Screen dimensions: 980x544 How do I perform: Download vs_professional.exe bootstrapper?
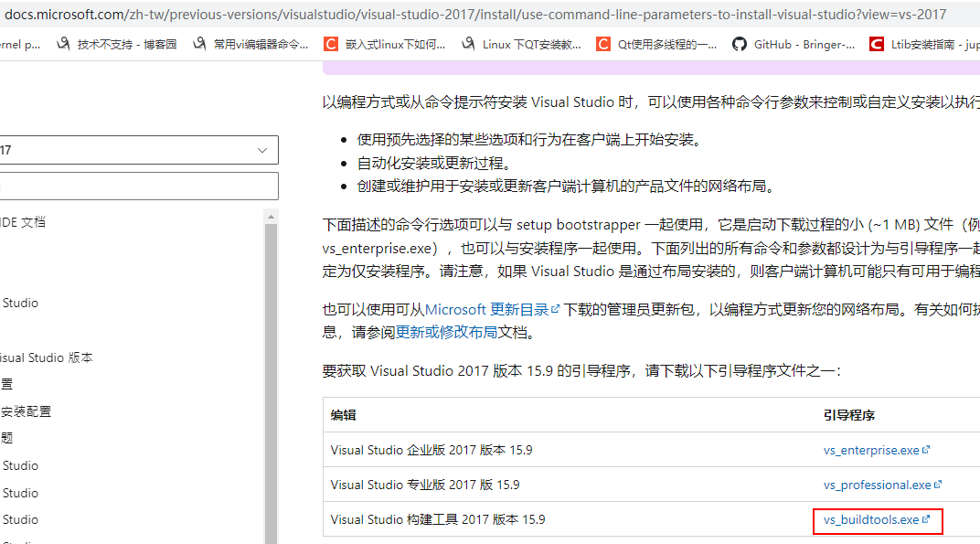click(x=877, y=485)
